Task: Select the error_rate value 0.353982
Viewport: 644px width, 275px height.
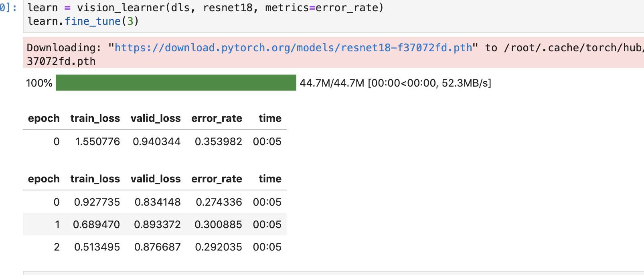Action: click(218, 142)
